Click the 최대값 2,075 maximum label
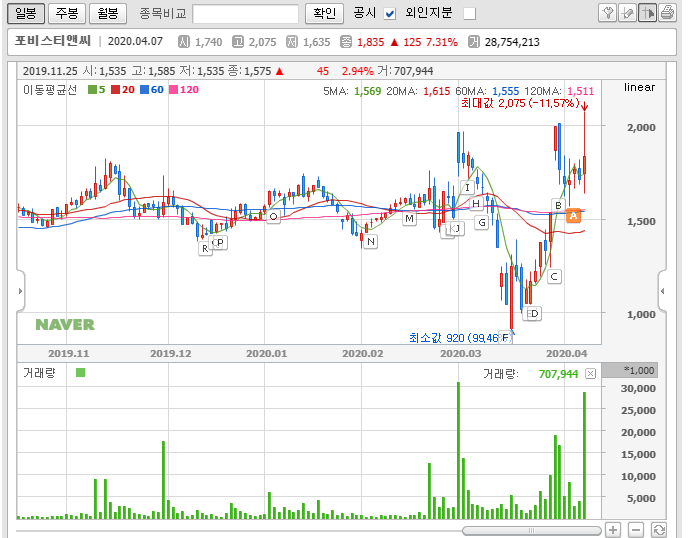Image resolution: width=689 pixels, height=538 pixels. [x=520, y=103]
